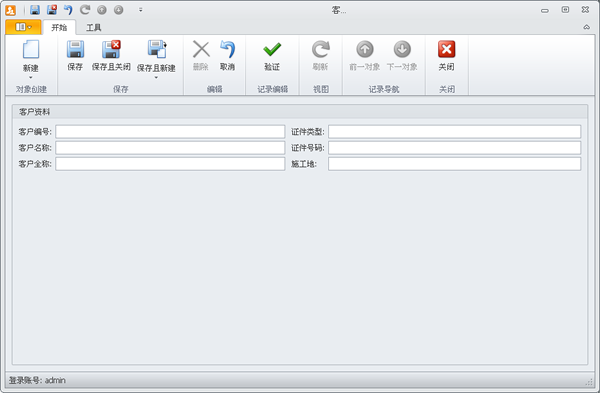Image resolution: width=600 pixels, height=393 pixels.
Task: Click 保存且新建 (Save and New) icon
Action: pos(157,49)
